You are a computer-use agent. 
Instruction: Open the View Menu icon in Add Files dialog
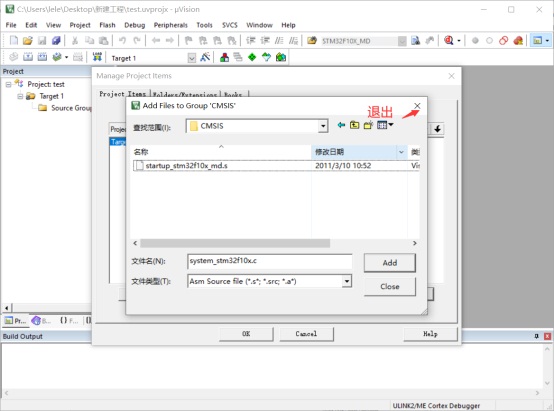tap(385, 125)
